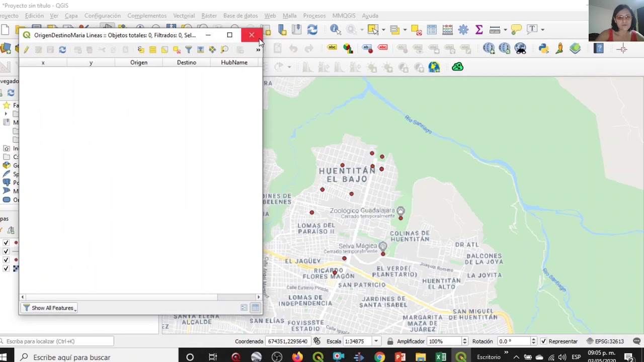Click the locator search bar (Ctrl+K)
644x362 pixels.
click(57, 341)
